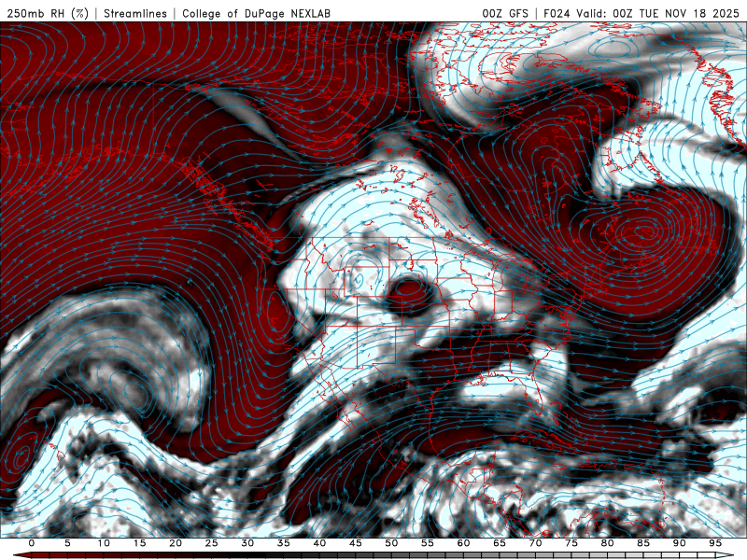
Task: Click the colorbar label "75"
Action: tap(571, 543)
